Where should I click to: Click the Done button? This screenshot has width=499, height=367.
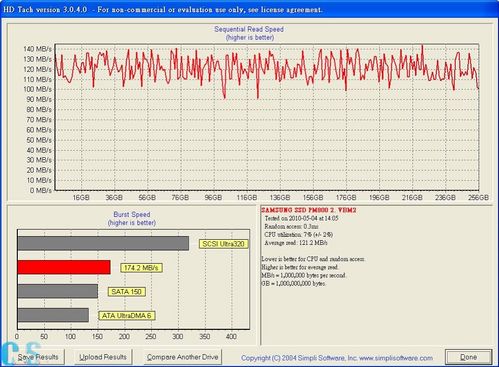click(468, 357)
